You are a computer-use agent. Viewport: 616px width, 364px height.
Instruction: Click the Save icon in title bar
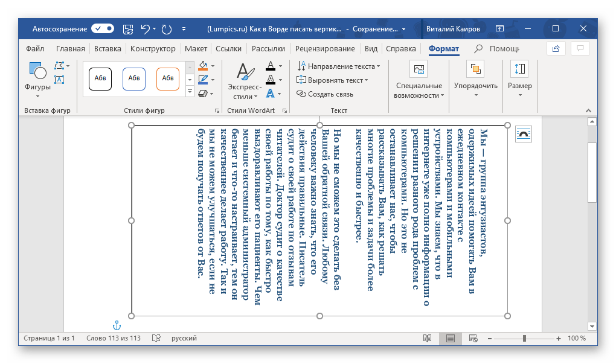128,29
